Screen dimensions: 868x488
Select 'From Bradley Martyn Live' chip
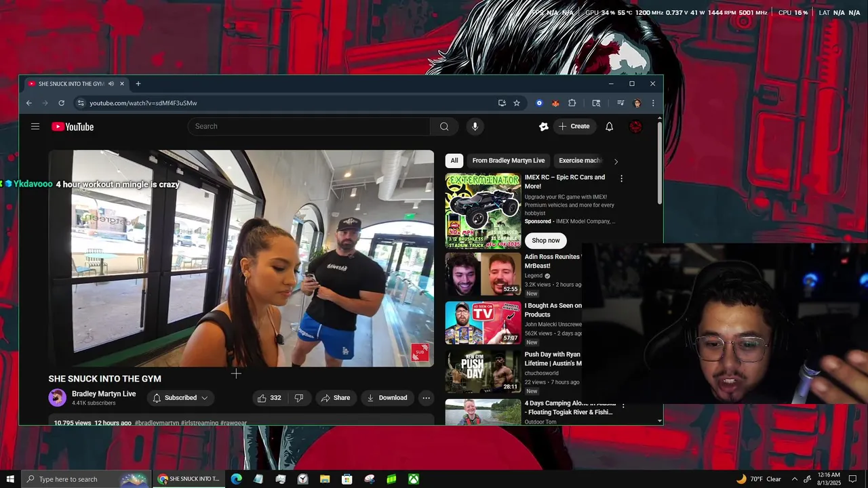click(509, 161)
